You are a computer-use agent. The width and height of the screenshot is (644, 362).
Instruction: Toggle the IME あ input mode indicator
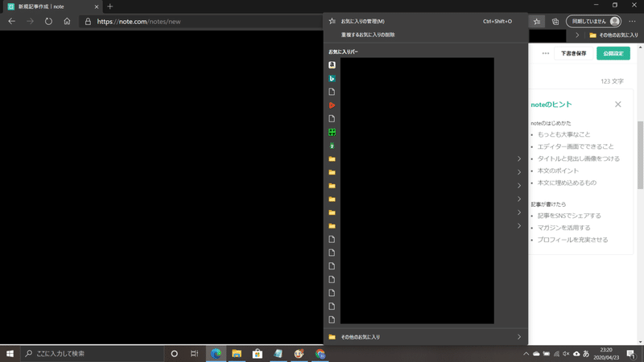pos(586,354)
